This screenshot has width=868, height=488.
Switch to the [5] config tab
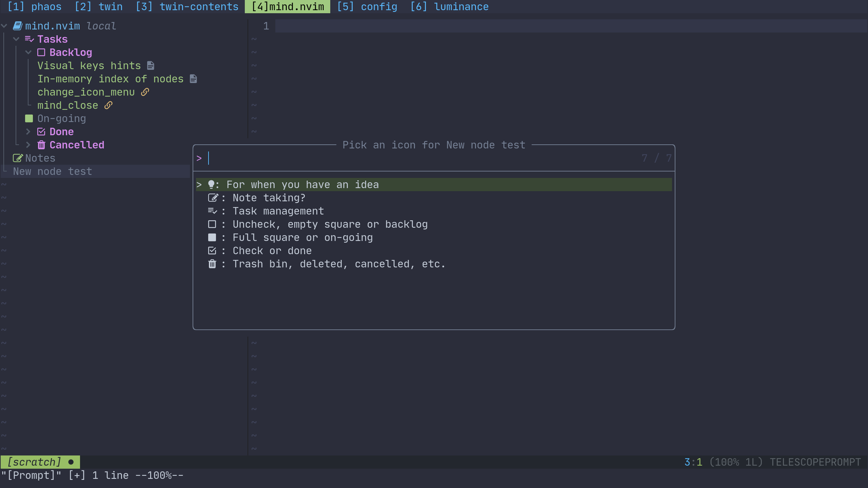[367, 6]
